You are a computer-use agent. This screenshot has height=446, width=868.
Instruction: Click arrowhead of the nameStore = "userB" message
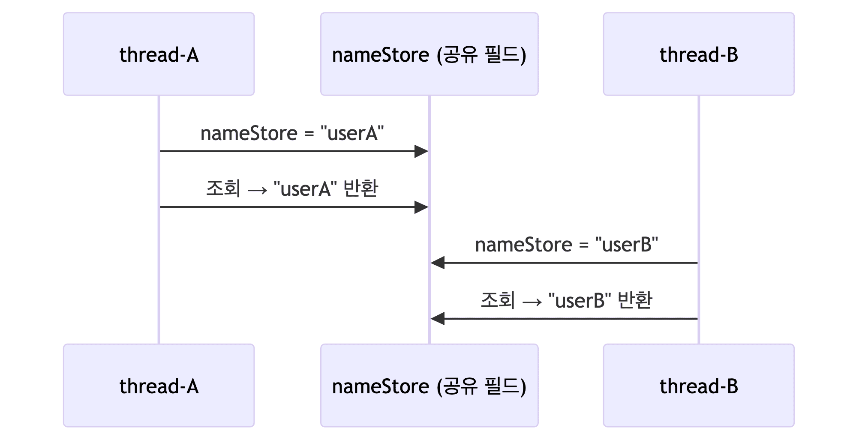pos(438,263)
